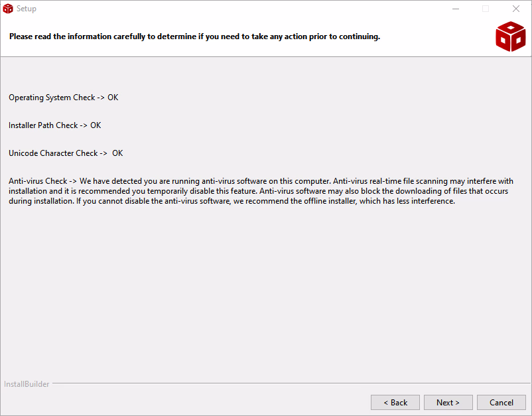
Task: Click the Setup window title text
Action: point(27,9)
